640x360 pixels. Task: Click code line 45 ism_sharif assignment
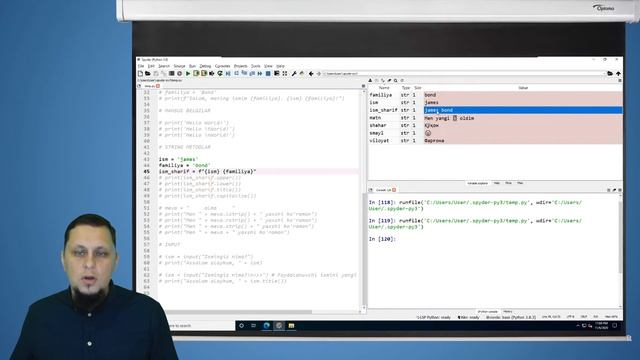click(x=207, y=171)
